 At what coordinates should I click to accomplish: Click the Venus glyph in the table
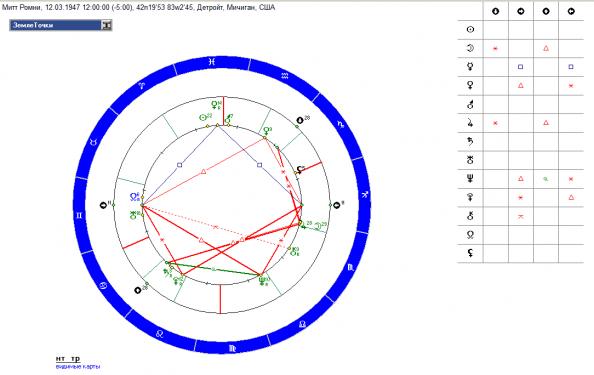pos(470,85)
